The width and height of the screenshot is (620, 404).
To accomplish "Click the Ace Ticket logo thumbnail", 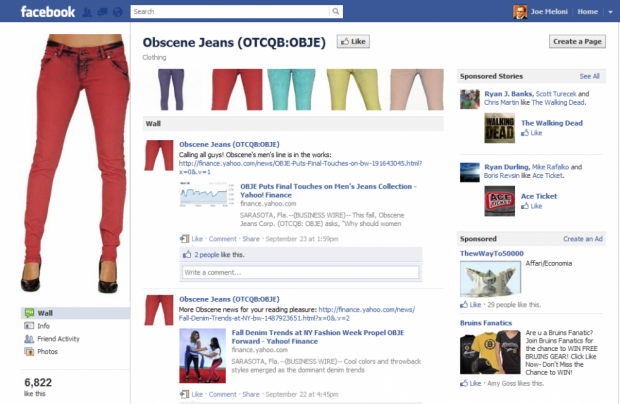I will tap(500, 201).
